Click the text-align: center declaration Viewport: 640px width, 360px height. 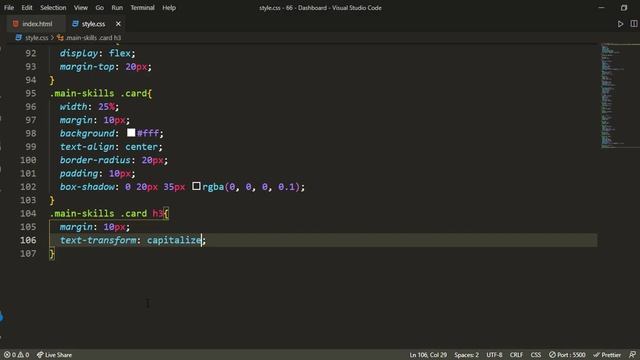pos(111,147)
